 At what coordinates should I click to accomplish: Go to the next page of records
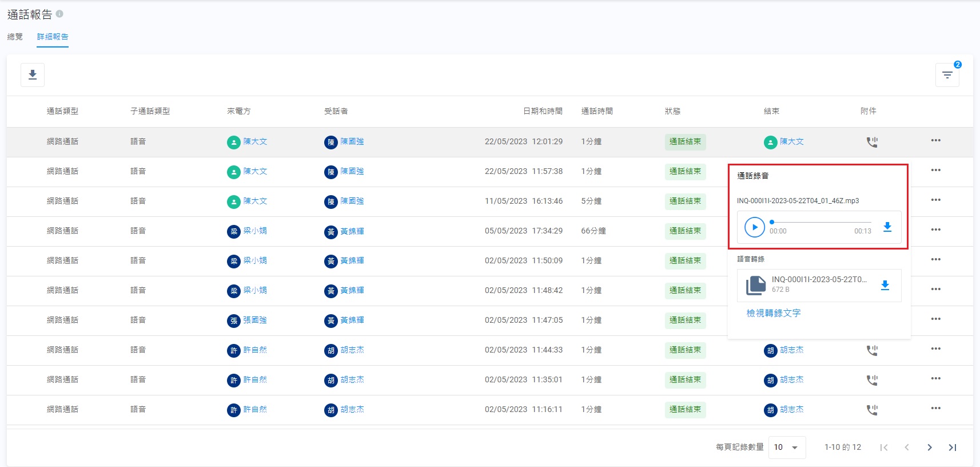[x=929, y=448]
